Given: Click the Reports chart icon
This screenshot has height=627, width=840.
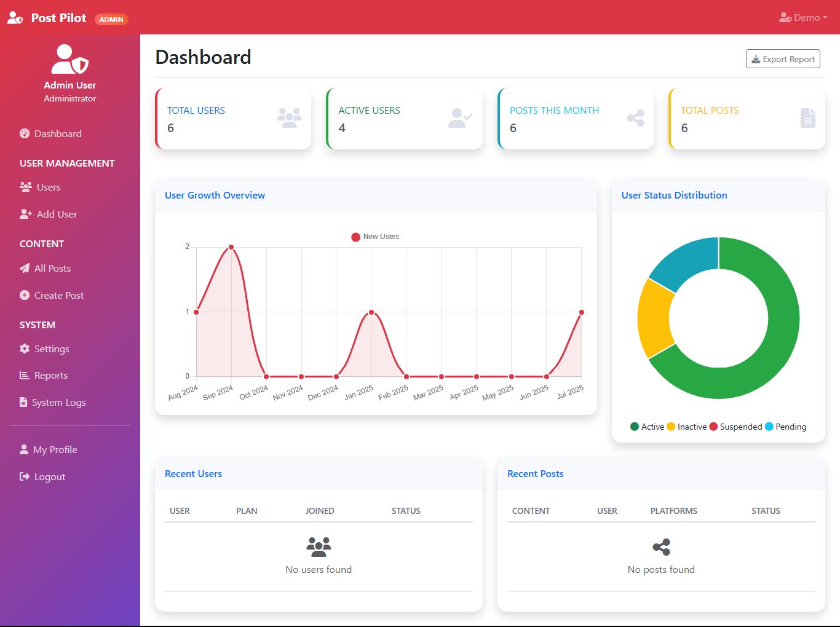Looking at the screenshot, I should pyautogui.click(x=25, y=375).
